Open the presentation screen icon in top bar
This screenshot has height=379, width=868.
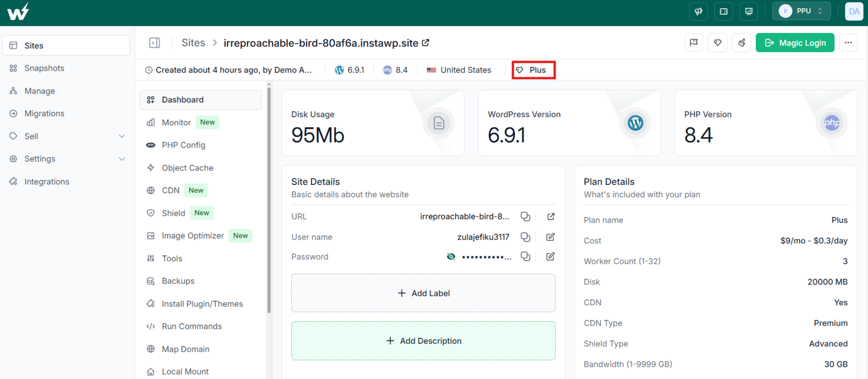tap(749, 11)
